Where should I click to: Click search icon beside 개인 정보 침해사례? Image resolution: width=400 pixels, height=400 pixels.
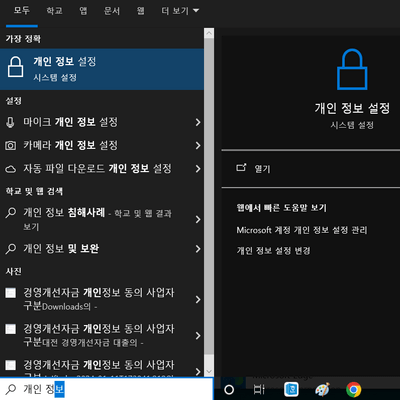pos(11,212)
